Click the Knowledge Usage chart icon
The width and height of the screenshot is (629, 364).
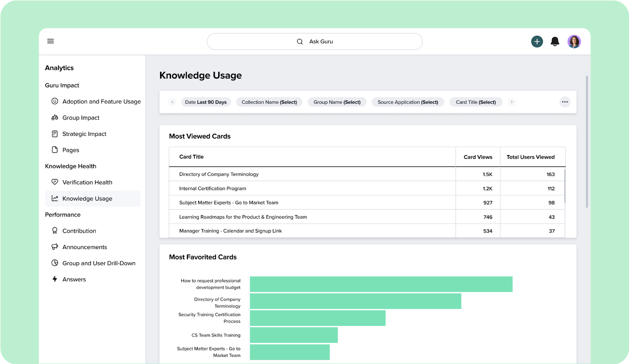pos(55,198)
